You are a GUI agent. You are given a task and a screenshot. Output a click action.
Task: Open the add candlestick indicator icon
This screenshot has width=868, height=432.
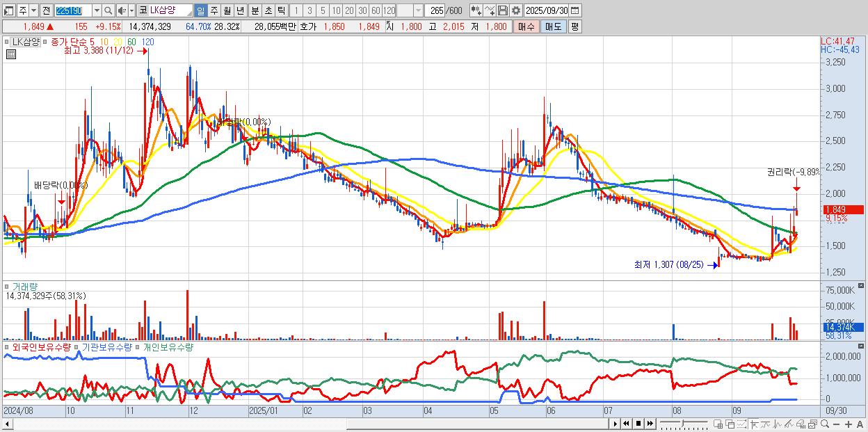point(476,10)
